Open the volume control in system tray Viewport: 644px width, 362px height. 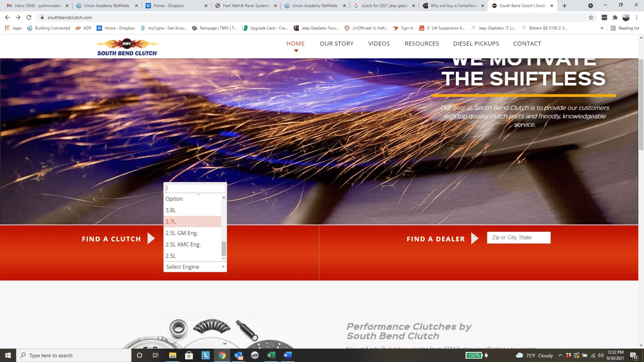click(x=601, y=355)
